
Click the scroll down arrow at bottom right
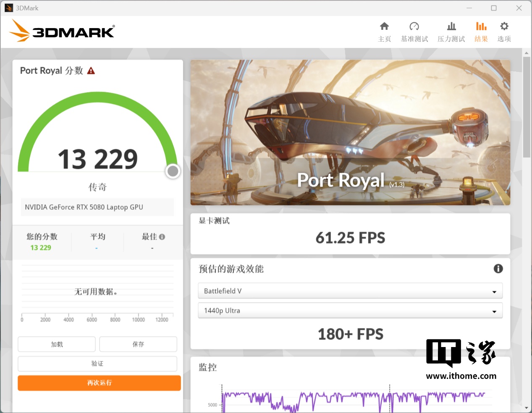pos(527,408)
